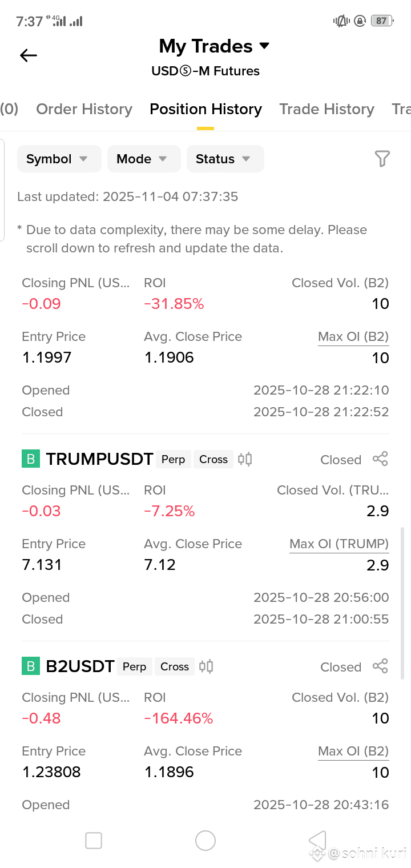Tap Android recent apps square button
The width and height of the screenshot is (411, 868).
[x=94, y=841]
